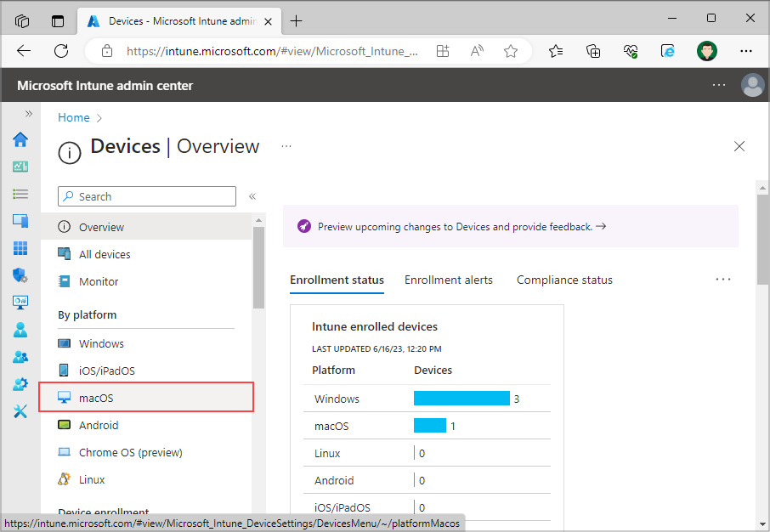The height and width of the screenshot is (532, 770).
Task: Expand the left navigation rail
Action: 29,114
